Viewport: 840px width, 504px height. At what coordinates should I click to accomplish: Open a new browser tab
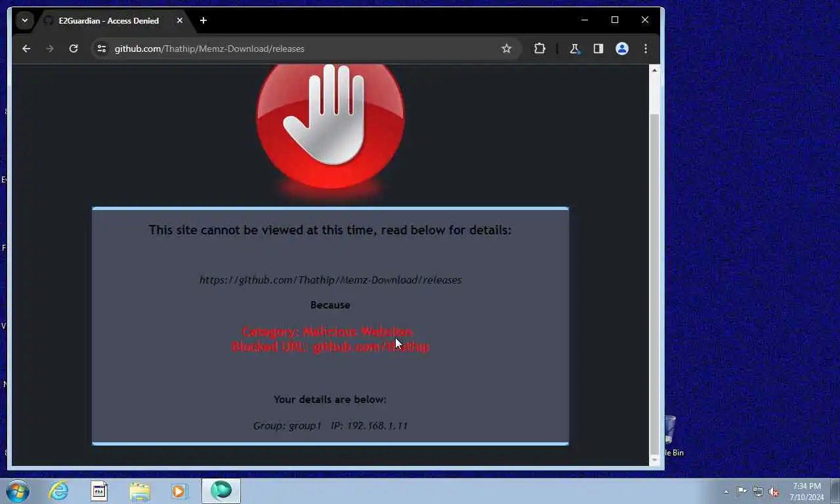click(x=203, y=21)
